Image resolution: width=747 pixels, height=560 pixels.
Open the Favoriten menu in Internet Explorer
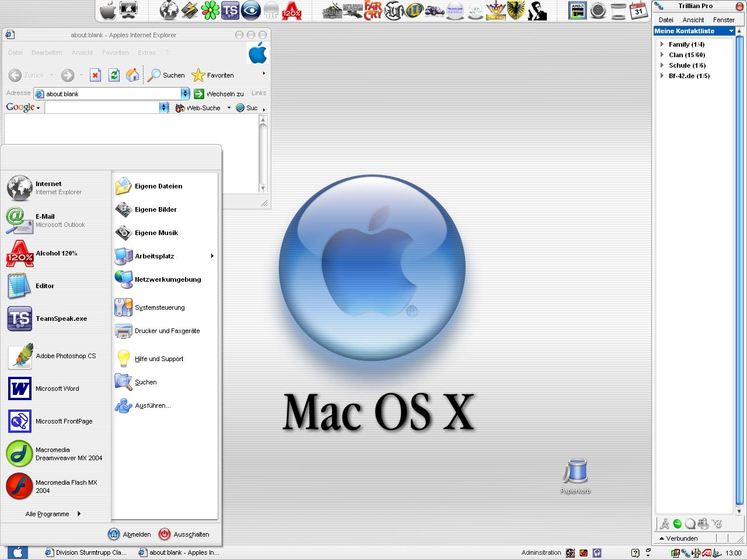point(116,52)
